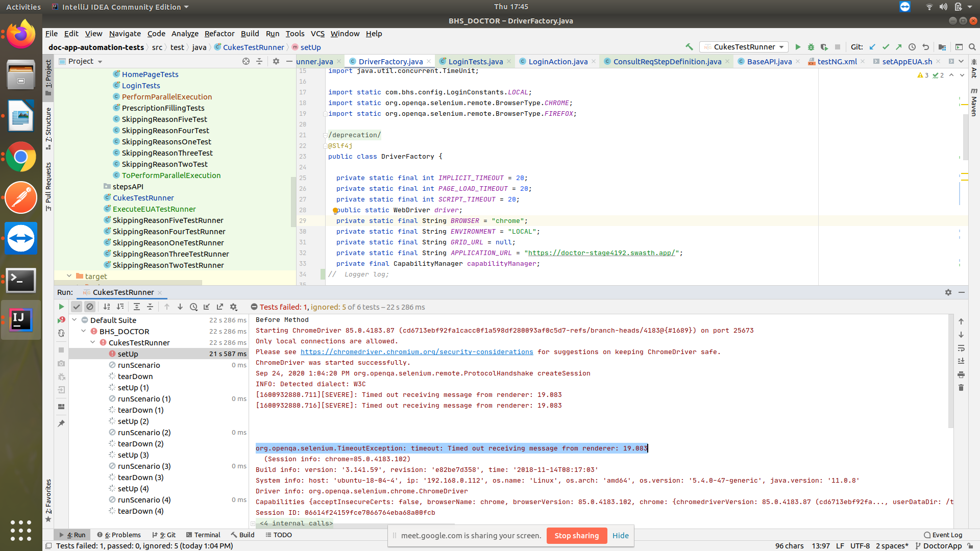Click Git push arrow icon
980x551 pixels.
pyautogui.click(x=898, y=47)
